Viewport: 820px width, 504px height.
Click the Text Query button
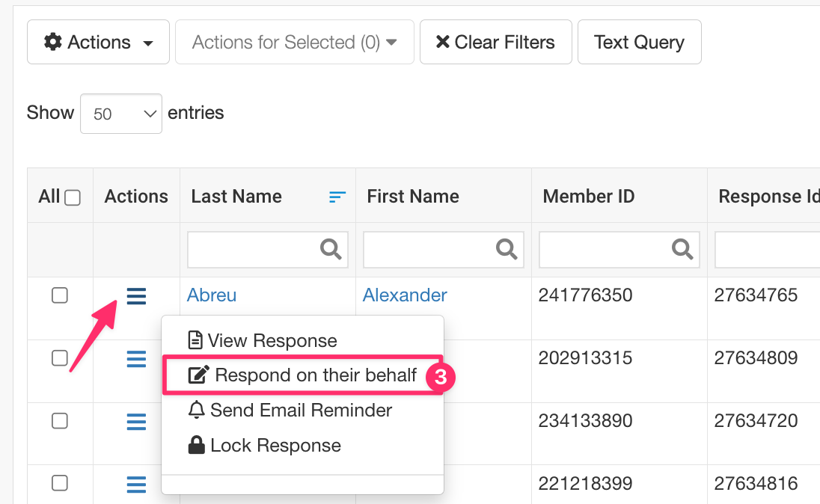click(x=639, y=42)
